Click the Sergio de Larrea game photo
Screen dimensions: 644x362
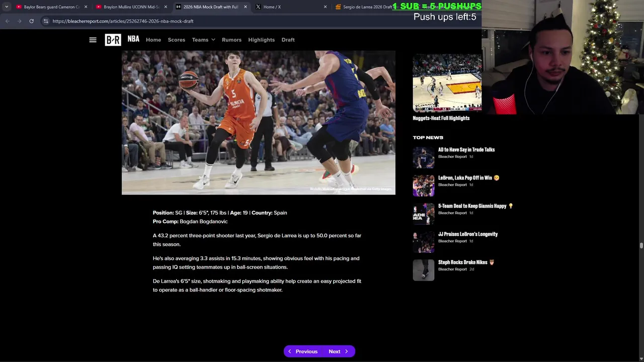click(259, 122)
